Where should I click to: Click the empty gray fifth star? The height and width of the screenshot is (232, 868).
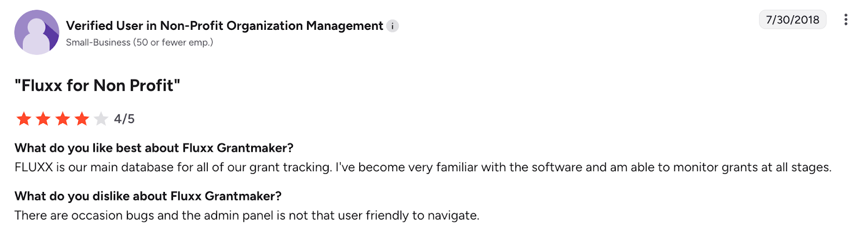point(101,119)
